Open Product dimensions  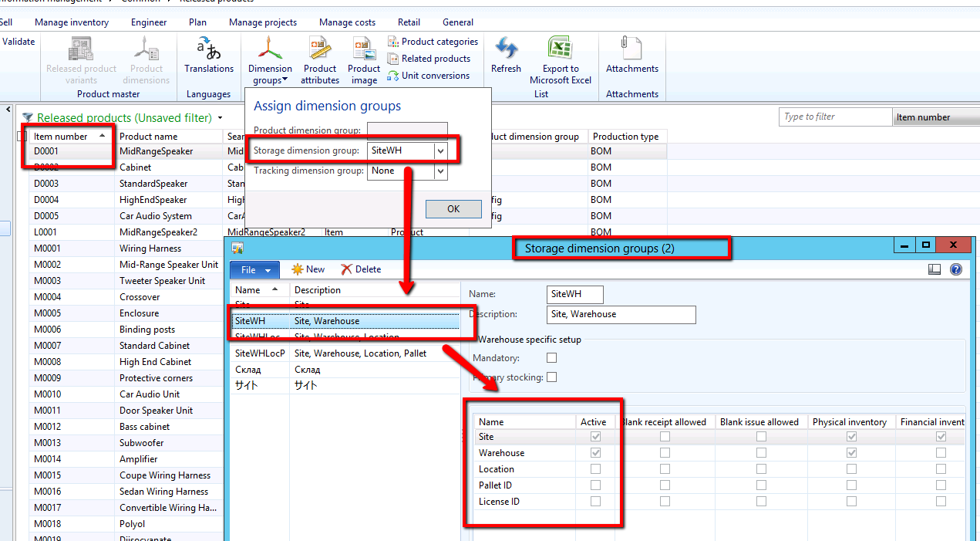[x=146, y=58]
